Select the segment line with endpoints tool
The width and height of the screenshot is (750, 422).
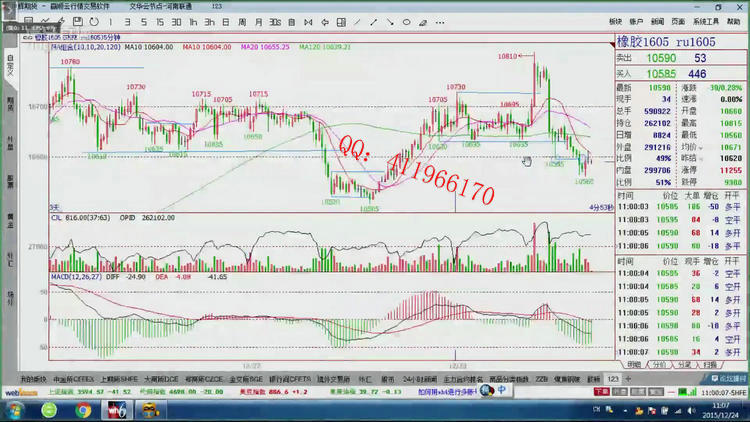pos(374,22)
